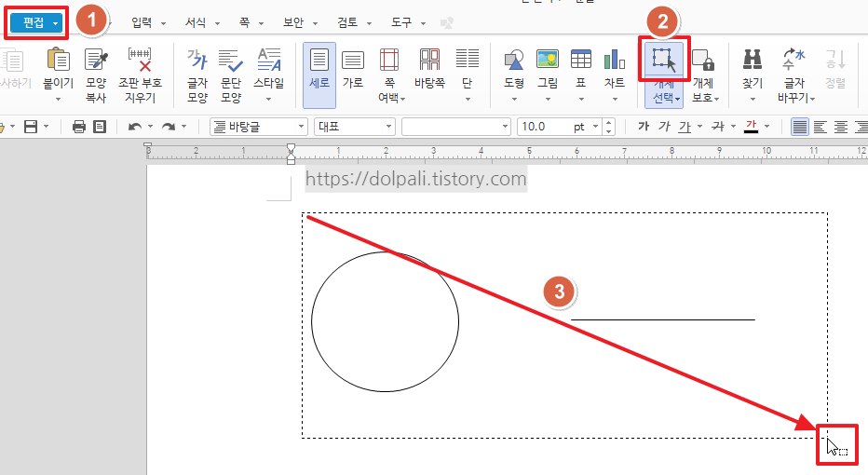
Task: Click the icon right of 도구 menu
Action: coord(446,22)
